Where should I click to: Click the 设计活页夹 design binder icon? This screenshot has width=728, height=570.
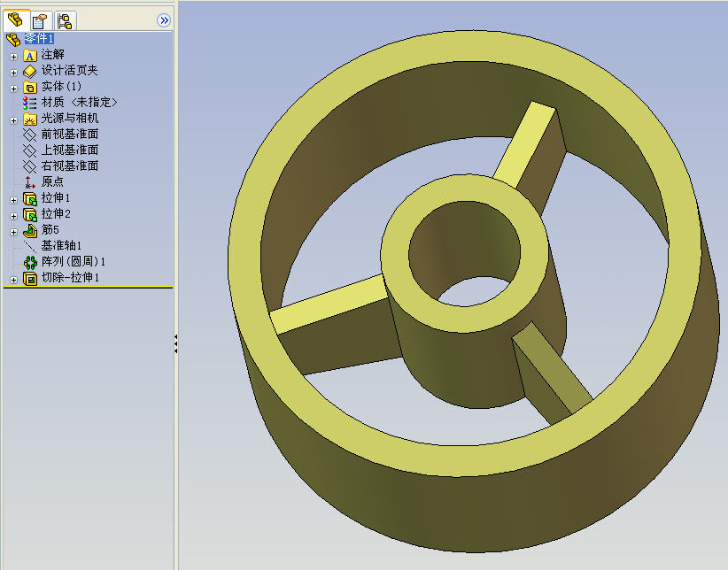click(30, 72)
